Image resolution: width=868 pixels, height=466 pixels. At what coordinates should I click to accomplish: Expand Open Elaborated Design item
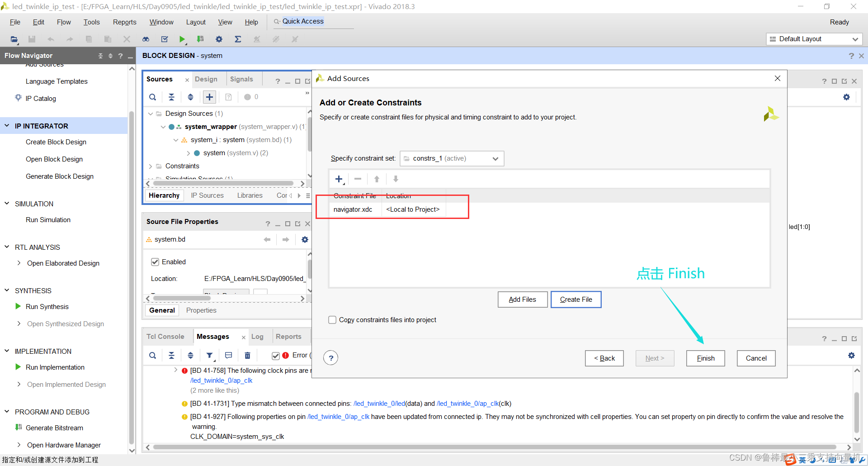(19, 263)
